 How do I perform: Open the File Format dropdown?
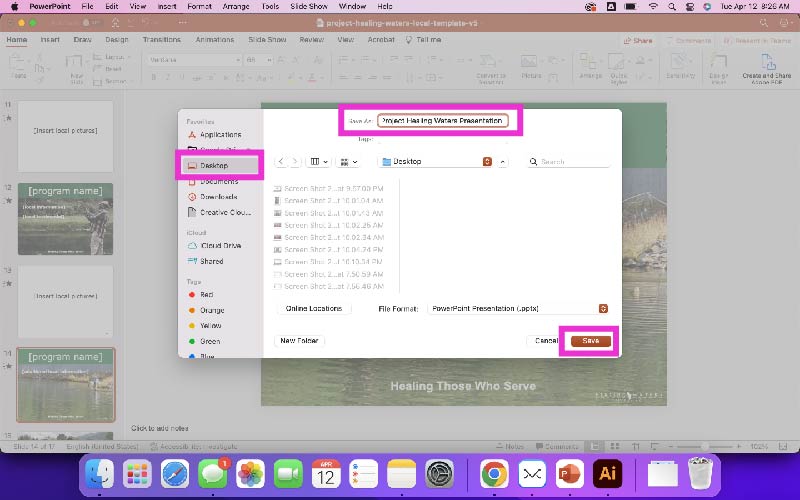click(518, 309)
